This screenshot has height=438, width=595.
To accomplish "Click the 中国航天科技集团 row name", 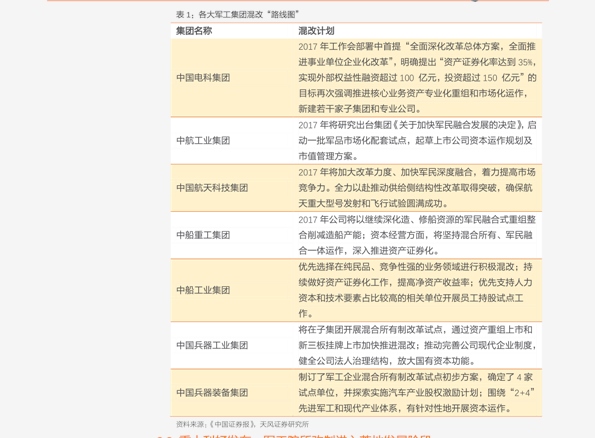I will pos(212,188).
